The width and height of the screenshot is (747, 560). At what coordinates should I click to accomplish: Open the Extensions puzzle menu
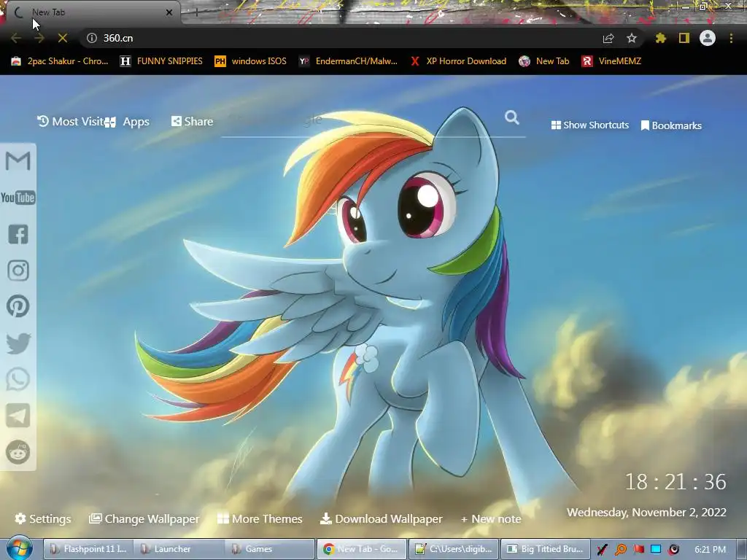tap(661, 38)
